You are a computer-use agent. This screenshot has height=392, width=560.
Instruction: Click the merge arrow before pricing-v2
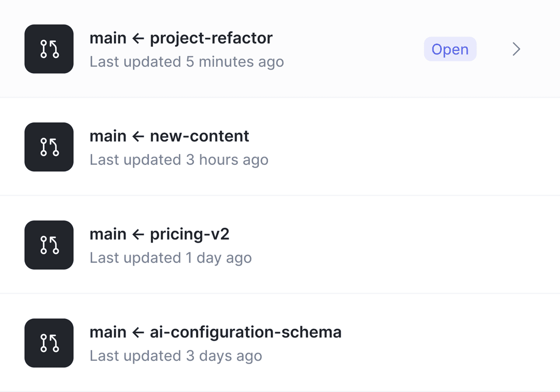pos(138,234)
